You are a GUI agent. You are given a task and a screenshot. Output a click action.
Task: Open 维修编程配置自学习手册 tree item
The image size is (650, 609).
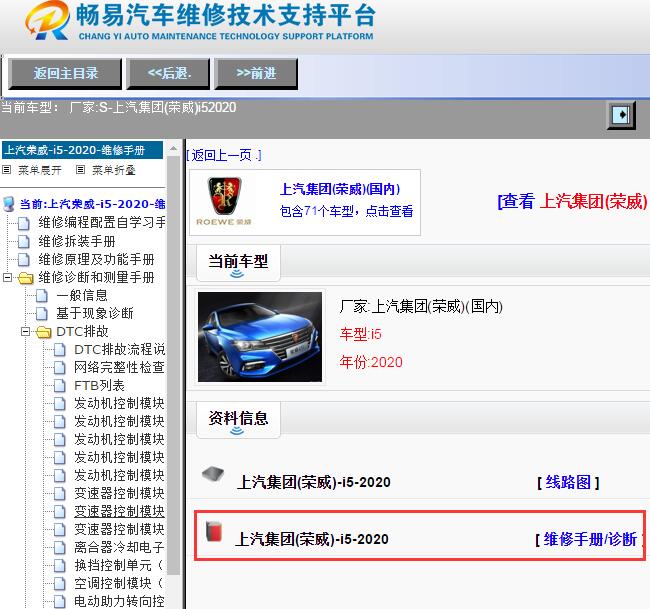[x=102, y=223]
